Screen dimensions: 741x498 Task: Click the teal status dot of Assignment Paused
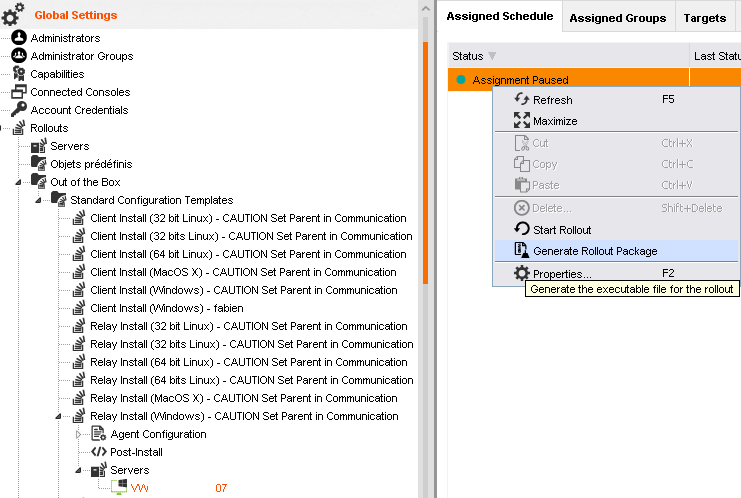tap(461, 79)
